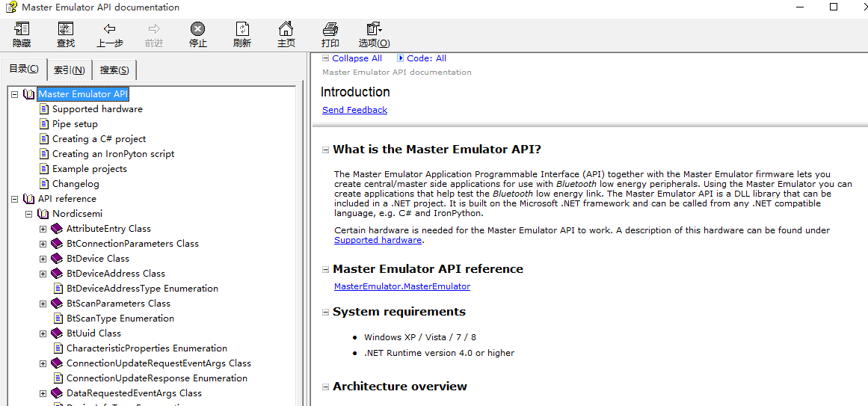Screen dimensions: 868x406
Task: Open the Changelog topic
Action: [76, 184]
